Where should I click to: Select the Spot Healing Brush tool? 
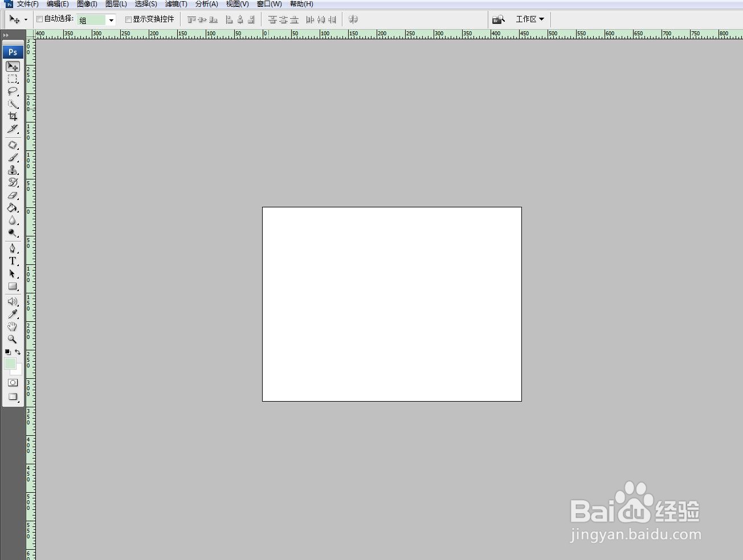(x=13, y=145)
